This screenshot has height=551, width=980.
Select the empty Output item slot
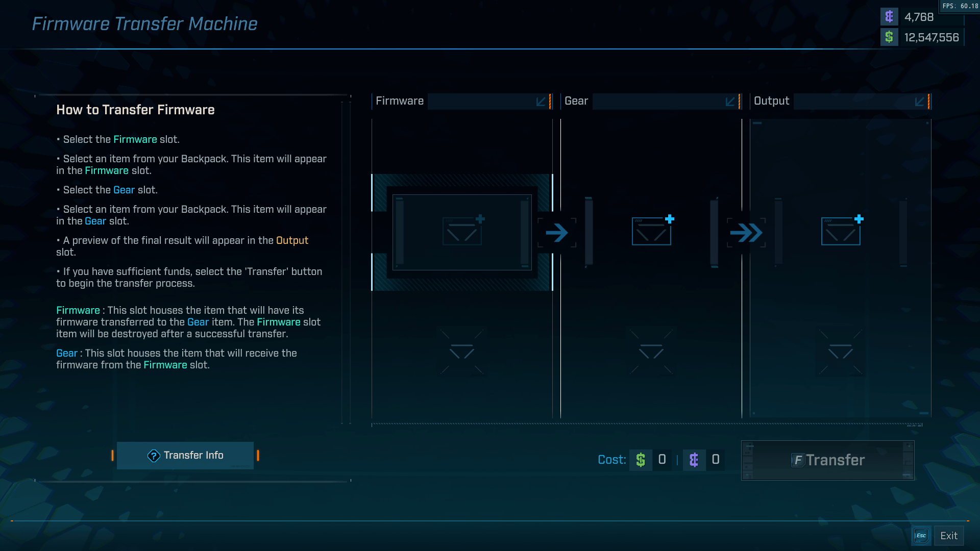pos(841,232)
